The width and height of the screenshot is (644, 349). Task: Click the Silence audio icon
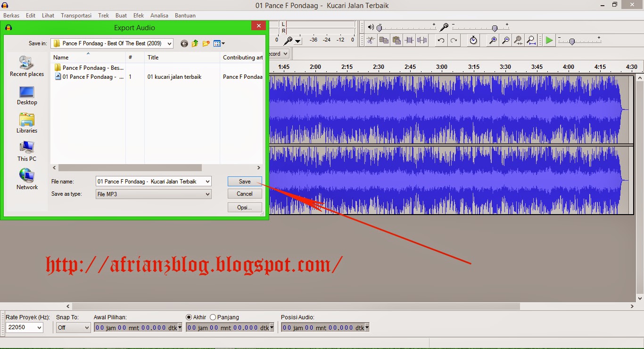pos(422,41)
